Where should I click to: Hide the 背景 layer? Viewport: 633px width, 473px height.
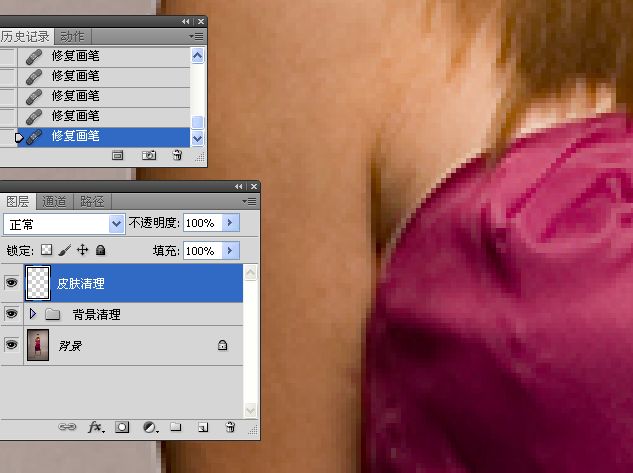pos(11,345)
